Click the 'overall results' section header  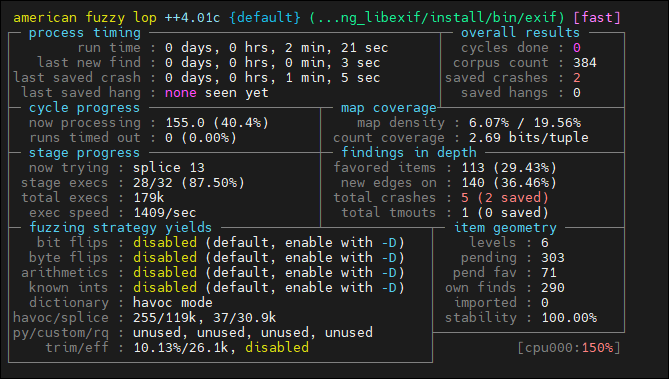(x=520, y=33)
